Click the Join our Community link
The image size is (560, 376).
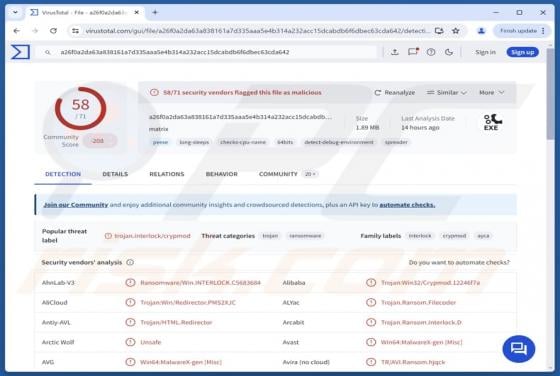76,205
